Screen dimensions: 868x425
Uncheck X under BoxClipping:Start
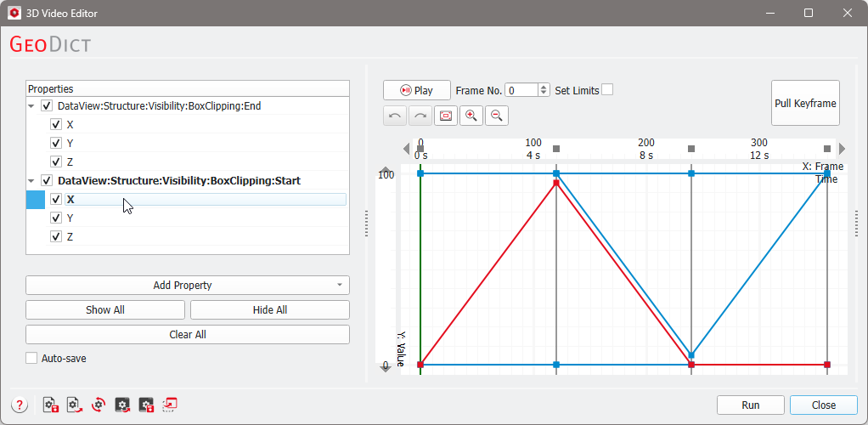(x=56, y=200)
